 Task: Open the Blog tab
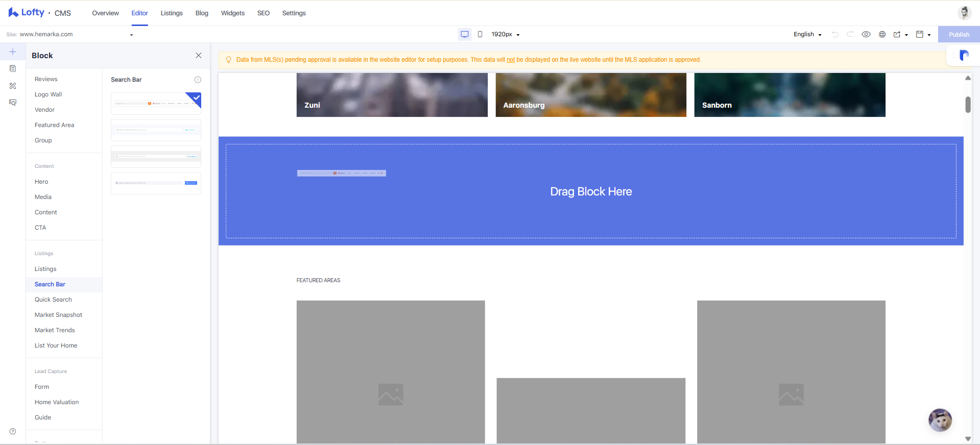[x=202, y=13]
